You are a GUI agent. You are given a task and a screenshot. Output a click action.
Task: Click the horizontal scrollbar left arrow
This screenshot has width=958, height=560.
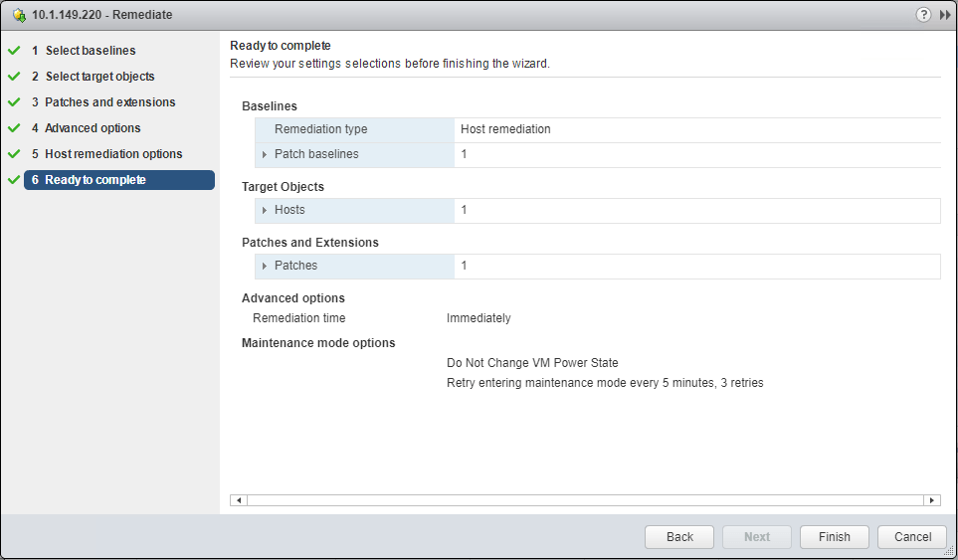tap(239, 500)
